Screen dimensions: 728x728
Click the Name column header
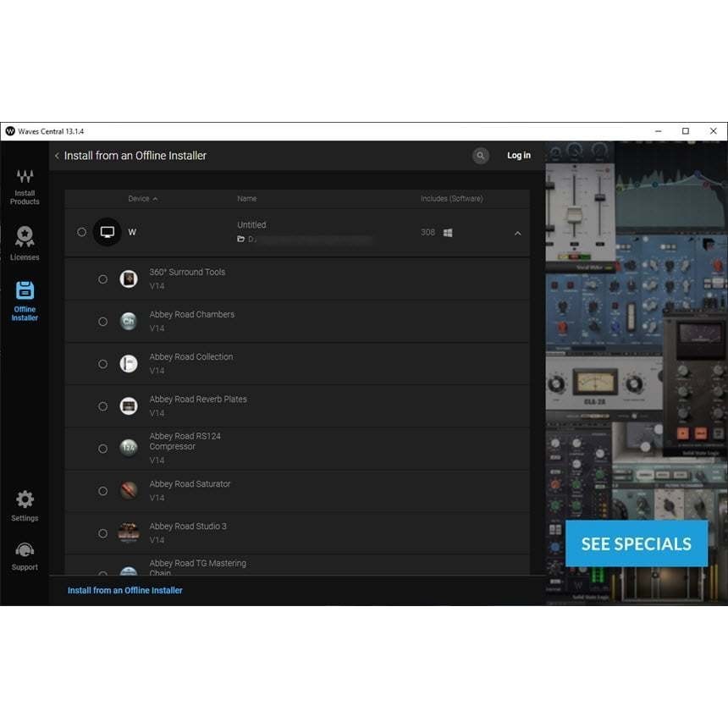point(247,199)
